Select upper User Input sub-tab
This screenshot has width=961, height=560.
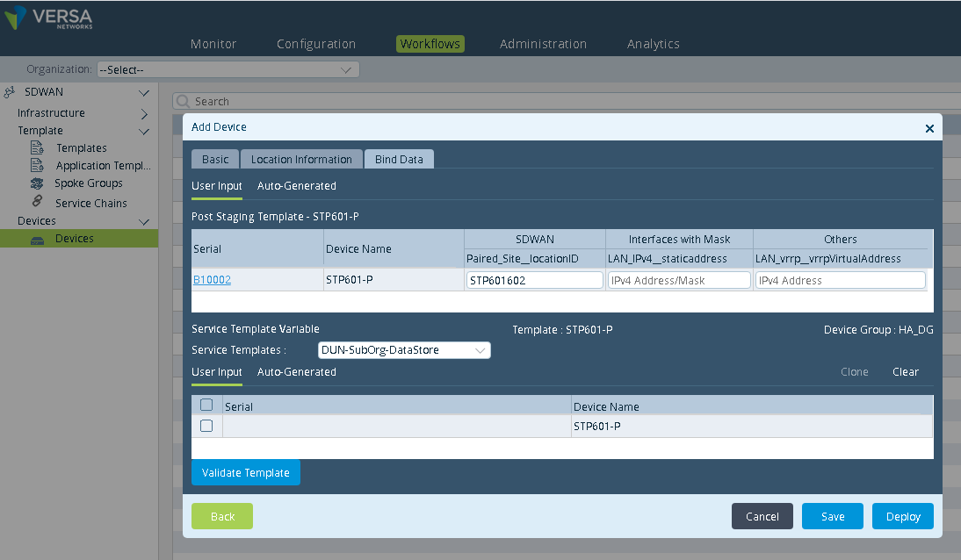217,186
